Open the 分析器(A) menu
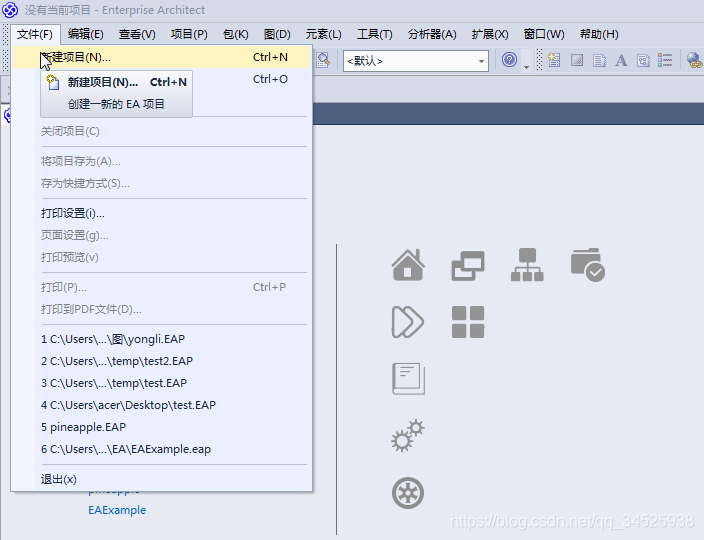Screen dimensions: 704x540 [432, 34]
